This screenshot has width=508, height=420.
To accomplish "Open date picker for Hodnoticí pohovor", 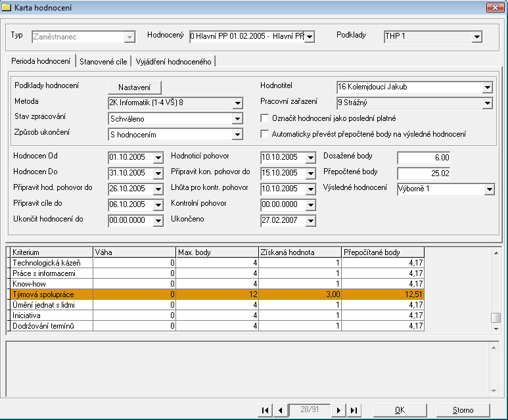I will click(310, 158).
